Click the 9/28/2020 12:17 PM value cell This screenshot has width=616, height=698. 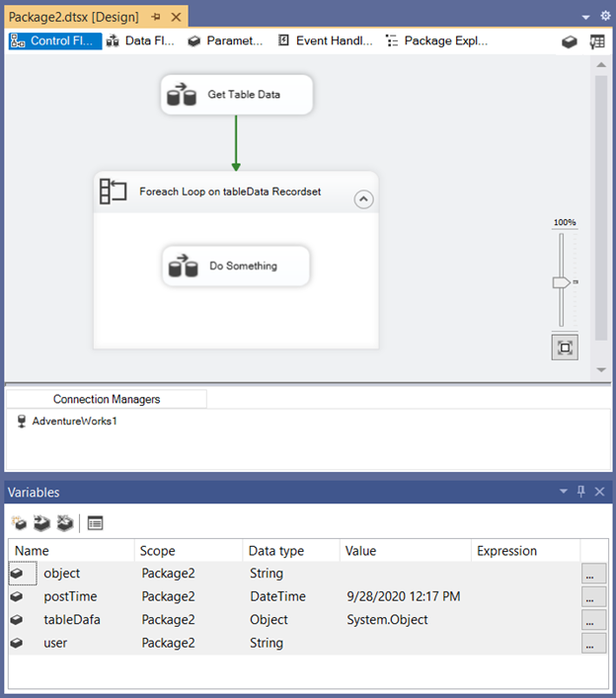(x=404, y=596)
